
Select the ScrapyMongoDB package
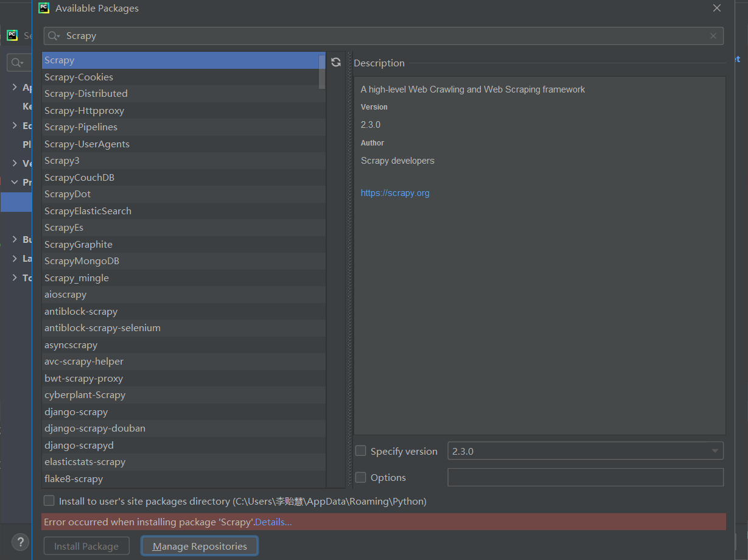[x=183, y=261]
